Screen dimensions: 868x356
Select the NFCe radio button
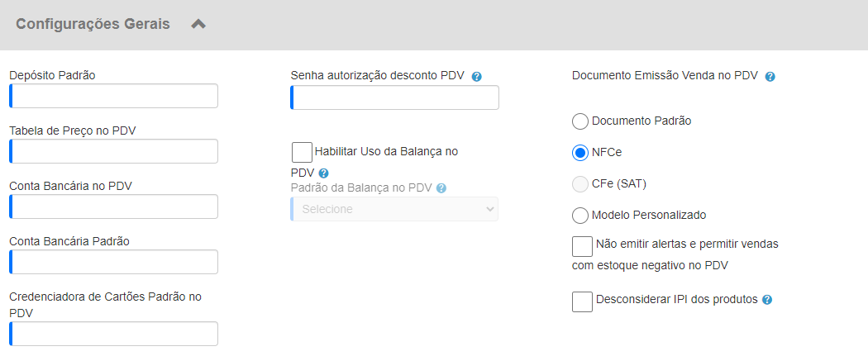point(579,153)
